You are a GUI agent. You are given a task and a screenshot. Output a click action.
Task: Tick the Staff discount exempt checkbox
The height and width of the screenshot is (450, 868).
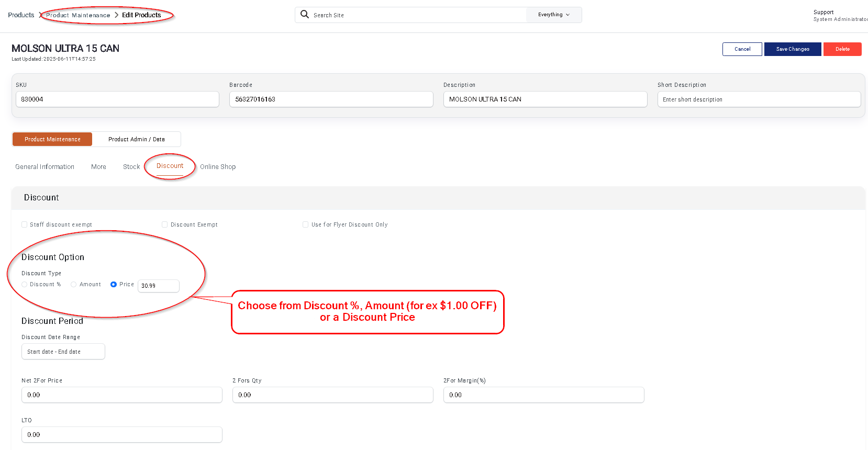tap(24, 224)
